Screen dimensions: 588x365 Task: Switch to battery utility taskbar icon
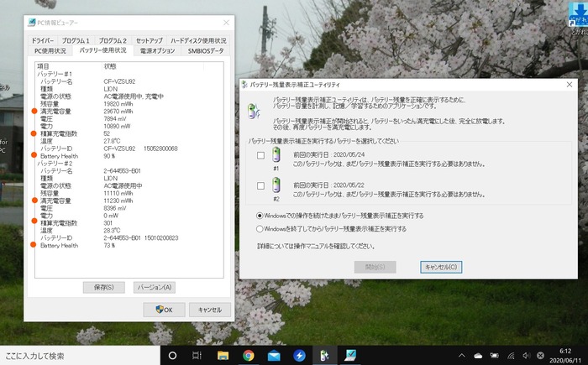click(325, 355)
